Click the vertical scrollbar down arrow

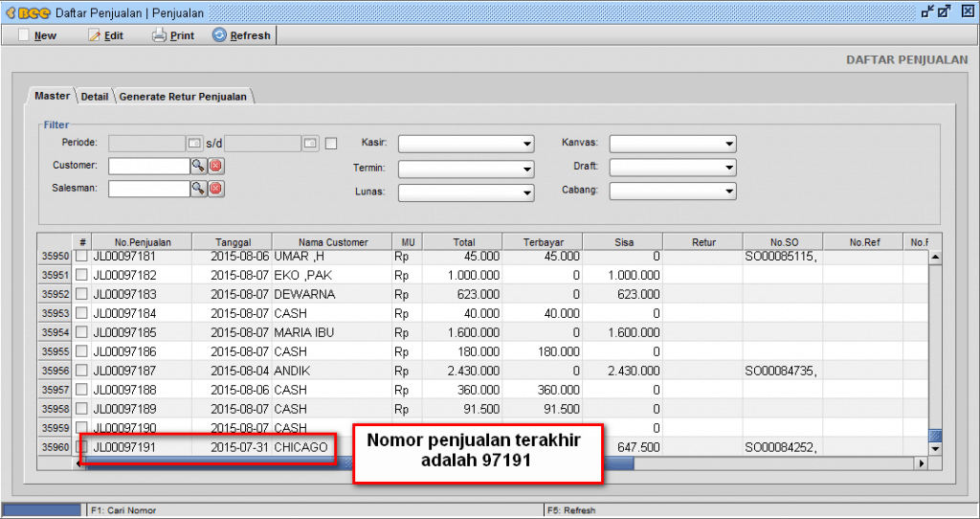(935, 448)
